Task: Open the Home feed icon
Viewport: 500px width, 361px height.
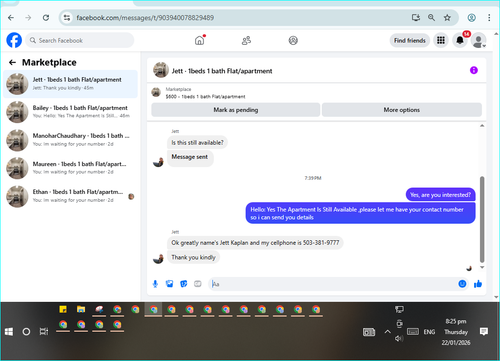Action: (199, 40)
